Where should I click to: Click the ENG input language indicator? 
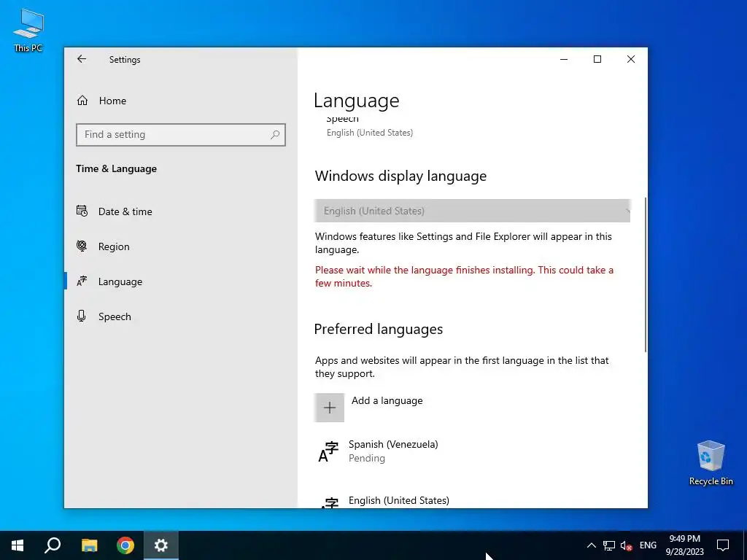(648, 545)
